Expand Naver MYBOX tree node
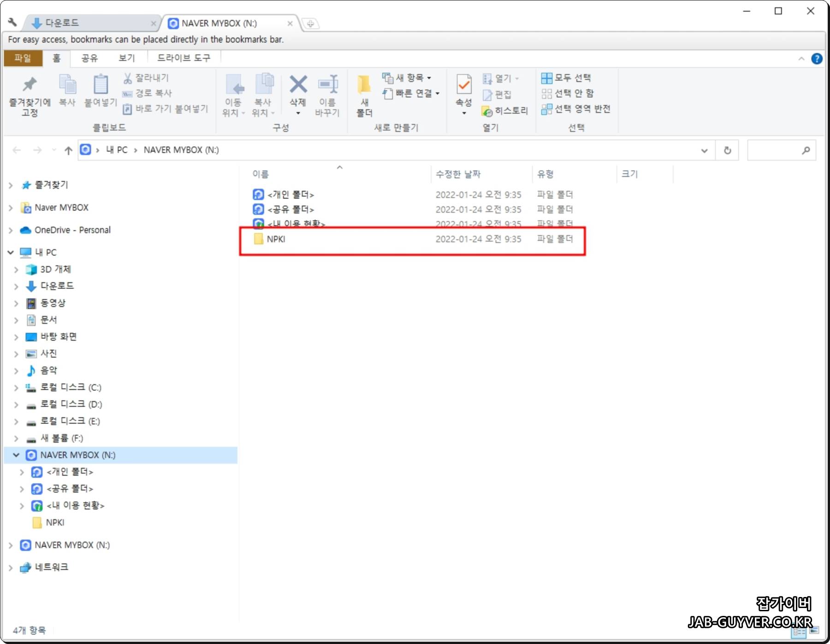 (11, 208)
